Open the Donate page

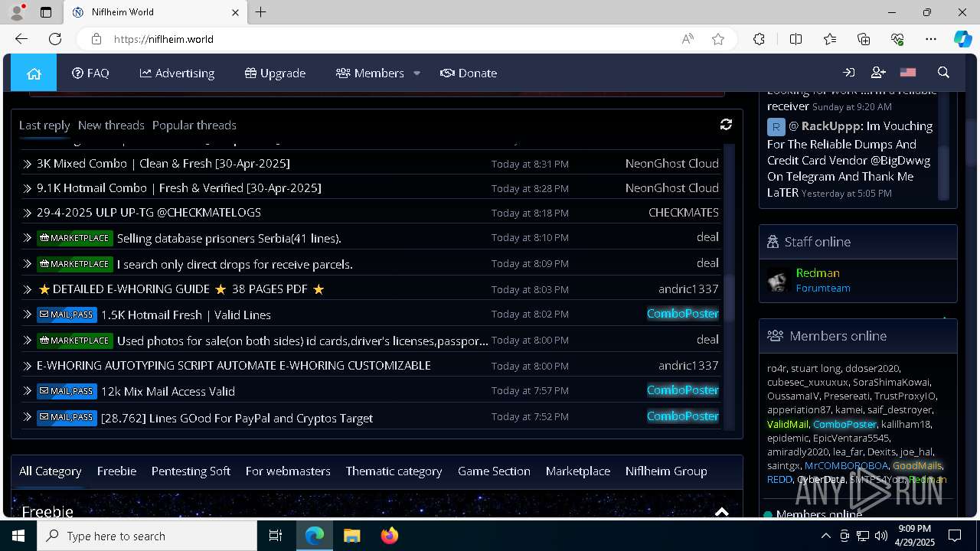pos(469,73)
